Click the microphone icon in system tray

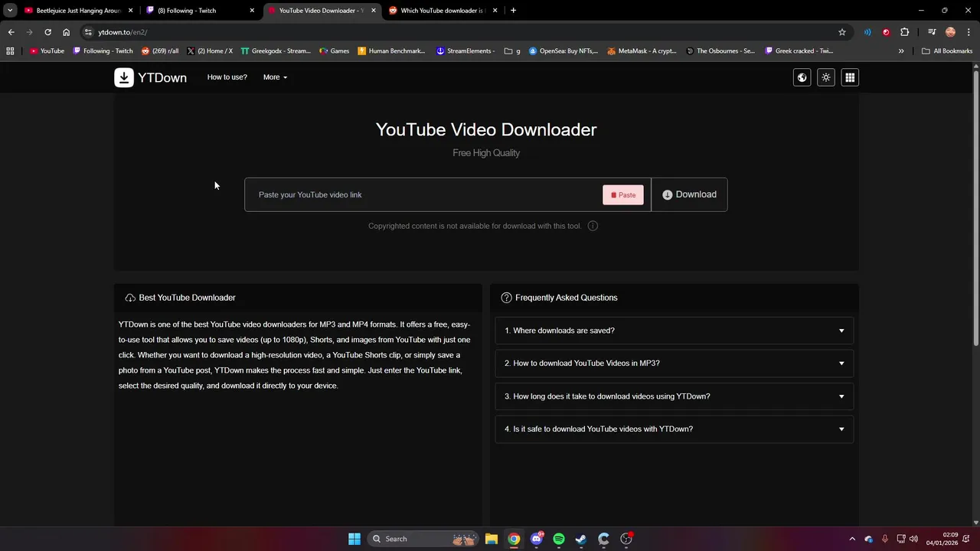point(885,539)
